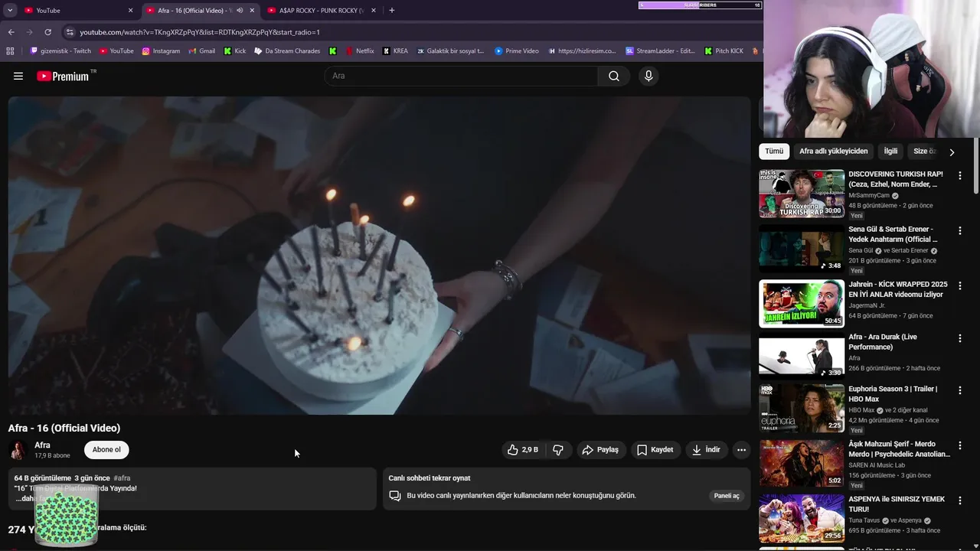Viewport: 980px width, 551px height.
Task: Open options menu for Aşık Mahzuni Şerif video
Action: coord(960,445)
